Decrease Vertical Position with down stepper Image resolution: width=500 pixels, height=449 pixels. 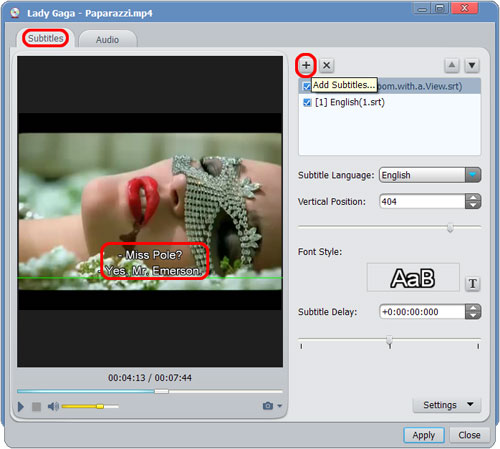point(473,205)
